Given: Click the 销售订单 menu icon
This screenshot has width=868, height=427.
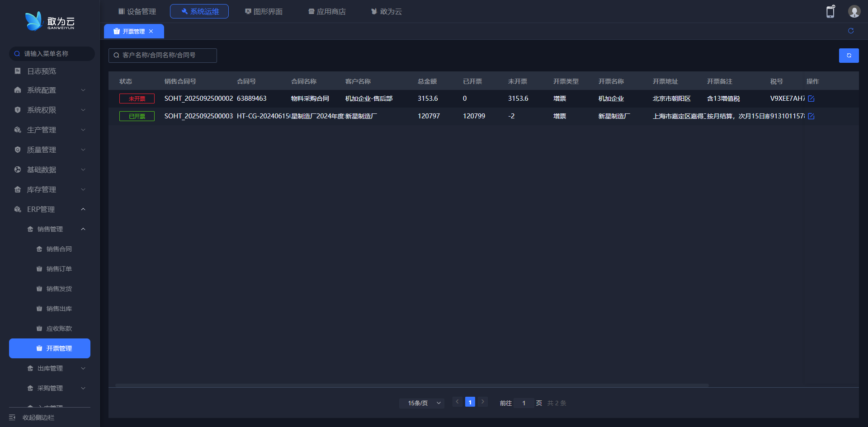Looking at the screenshot, I should click(x=39, y=269).
